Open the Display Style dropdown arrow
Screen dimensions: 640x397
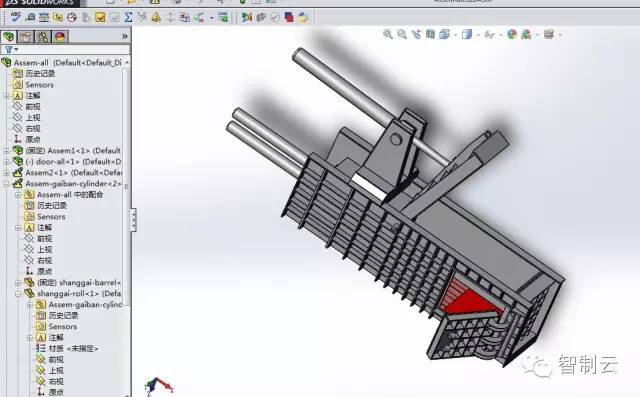(x=478, y=35)
